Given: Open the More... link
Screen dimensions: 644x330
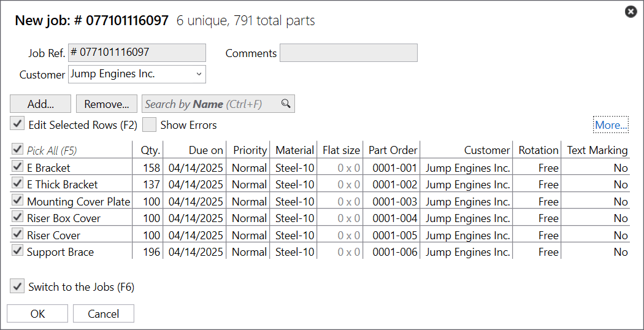Looking at the screenshot, I should (611, 125).
